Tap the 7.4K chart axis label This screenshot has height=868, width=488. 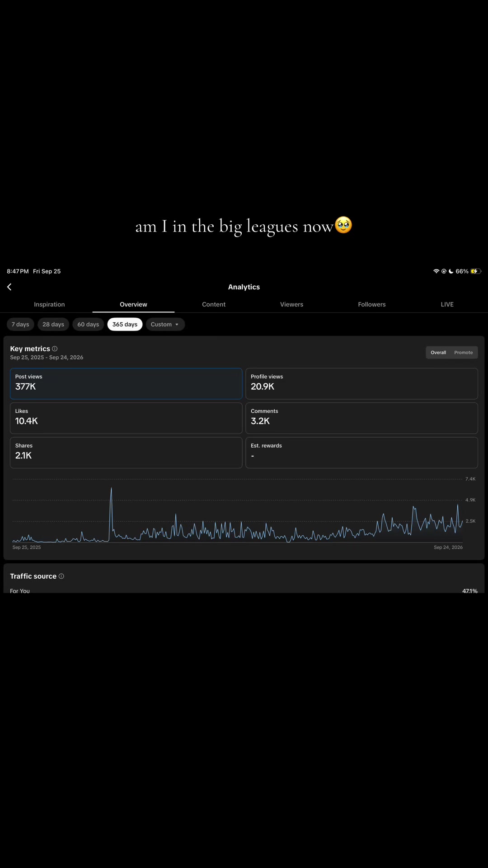pyautogui.click(x=470, y=479)
